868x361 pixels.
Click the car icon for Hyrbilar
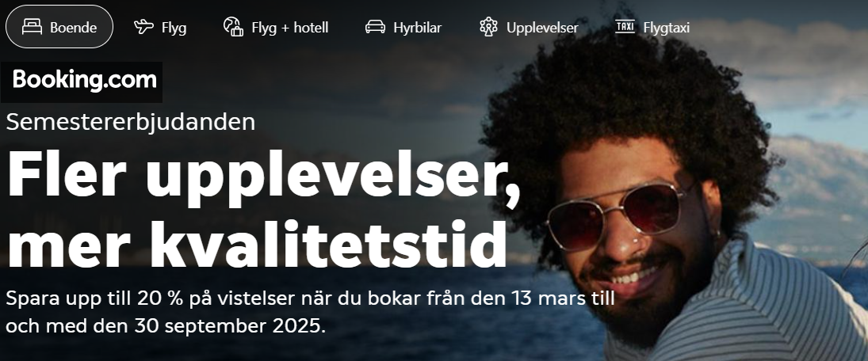(375, 27)
